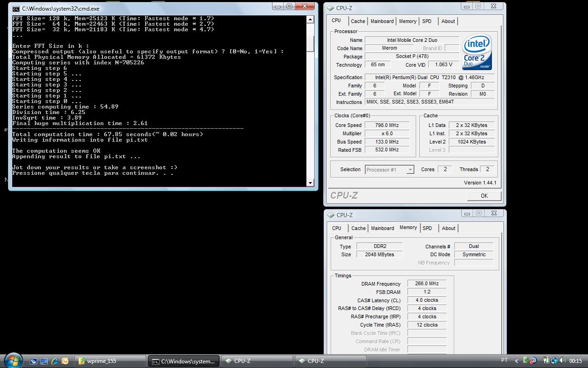588x368 pixels.
Task: Launch Internet Explorer from quick launch
Action: tap(55, 362)
